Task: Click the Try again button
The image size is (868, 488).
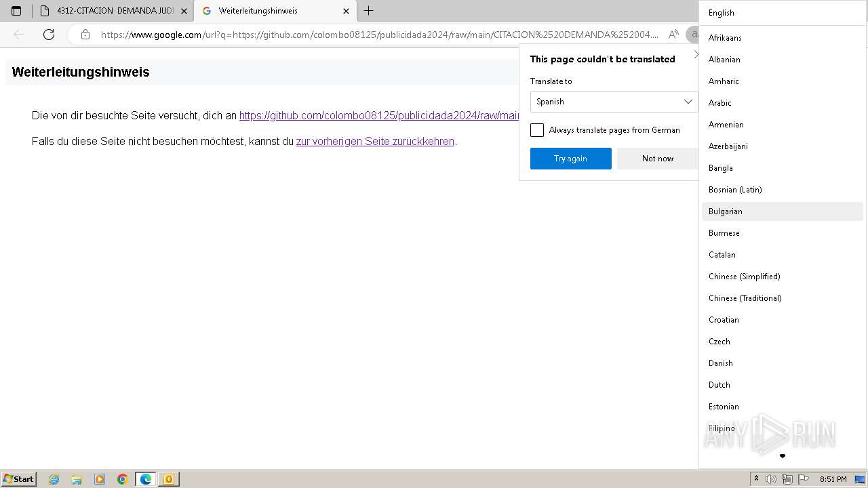Action: tap(571, 159)
